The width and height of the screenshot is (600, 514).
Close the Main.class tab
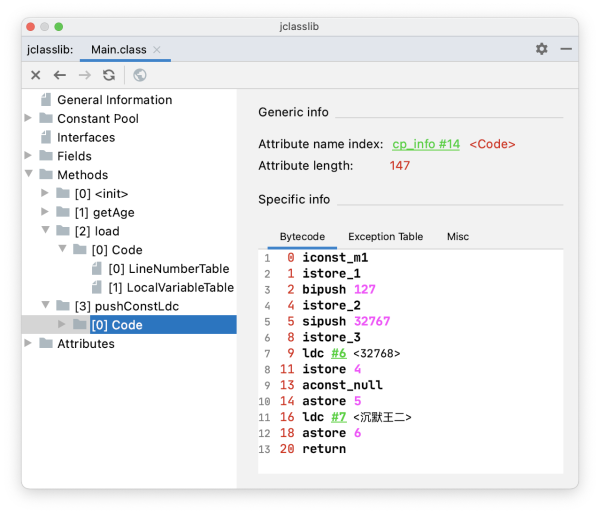point(157,49)
